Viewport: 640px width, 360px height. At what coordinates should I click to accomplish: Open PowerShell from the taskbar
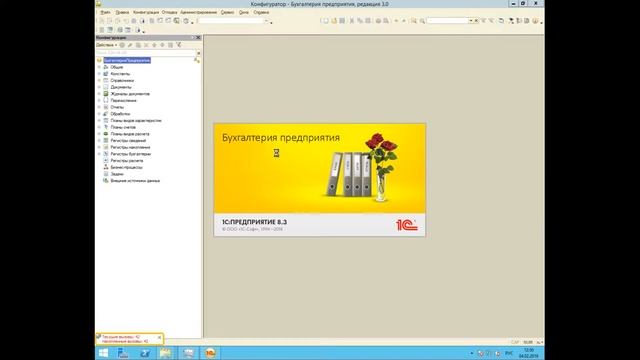[145, 353]
